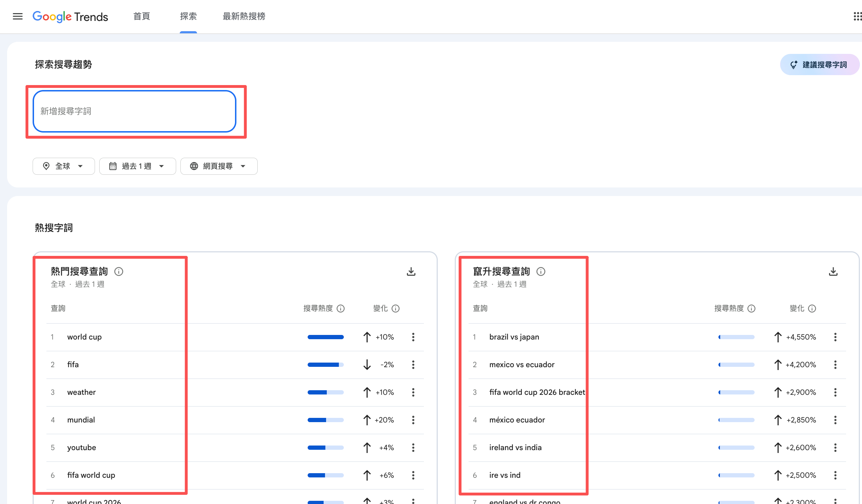Open more options for fifa row
Viewport: 862px width, 504px height.
click(413, 365)
